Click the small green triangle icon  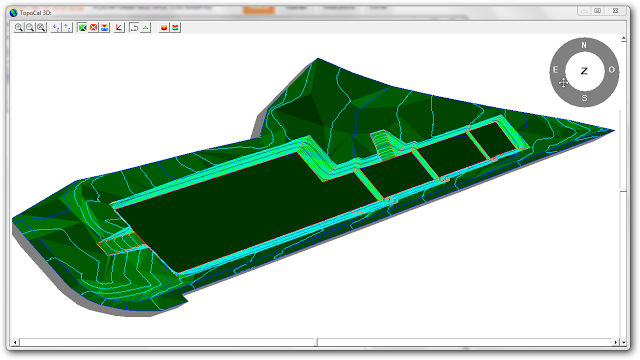145,27
